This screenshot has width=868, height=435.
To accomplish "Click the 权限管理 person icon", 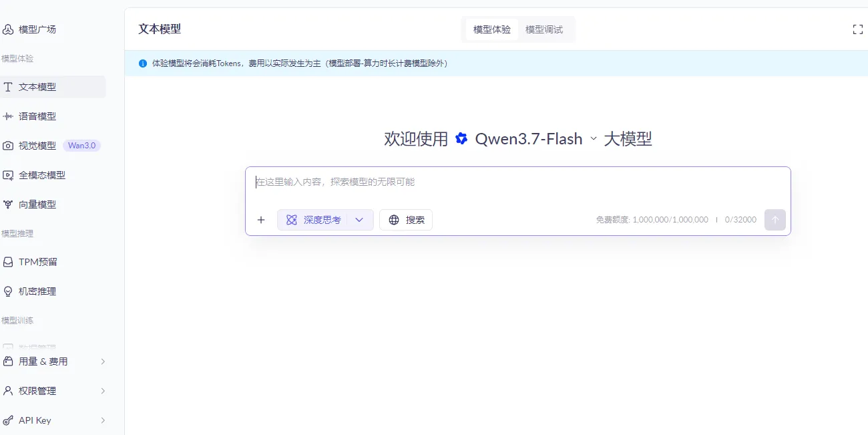I will pyautogui.click(x=8, y=391).
